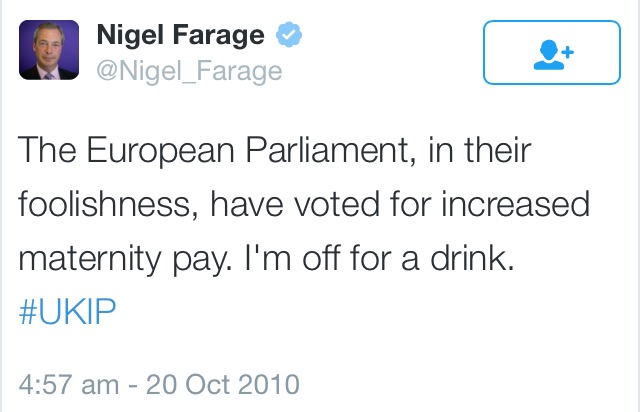Open the #UKIP hashtag link
640x412 pixels.
click(x=68, y=308)
